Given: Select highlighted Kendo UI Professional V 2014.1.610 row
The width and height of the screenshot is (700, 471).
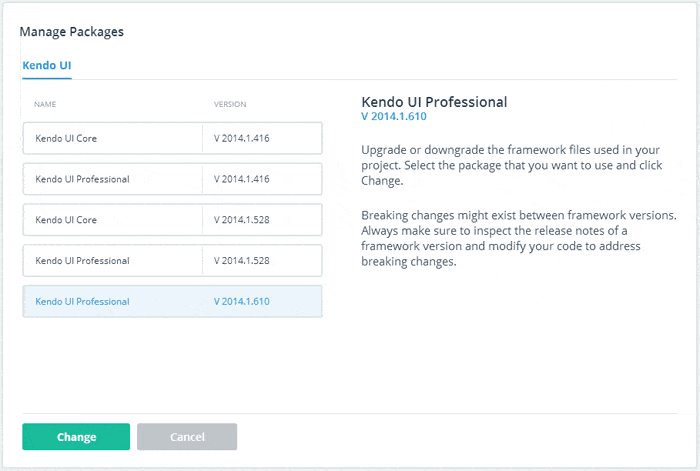Looking at the screenshot, I should 172,301.
